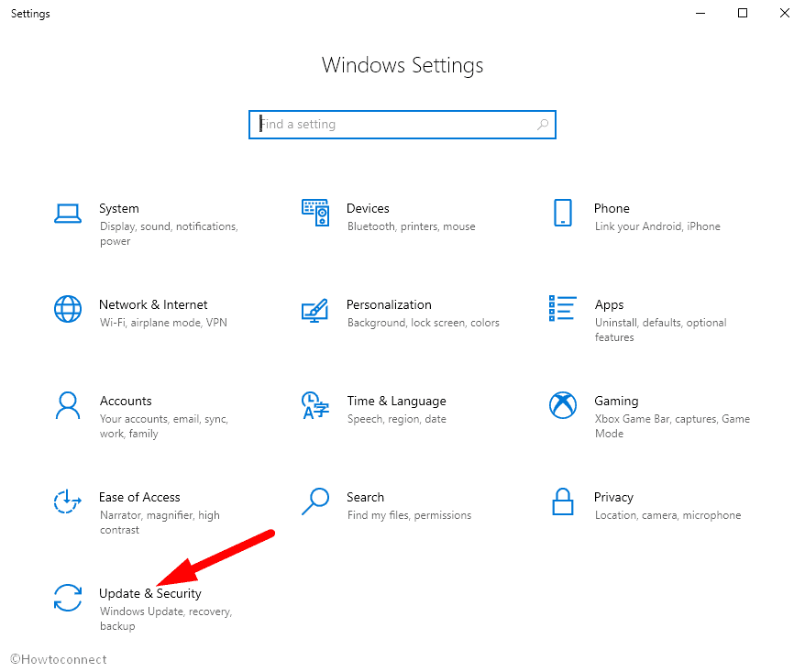The height and width of the screenshot is (672, 805).
Task: Select Ease of Access heading
Action: (x=139, y=498)
